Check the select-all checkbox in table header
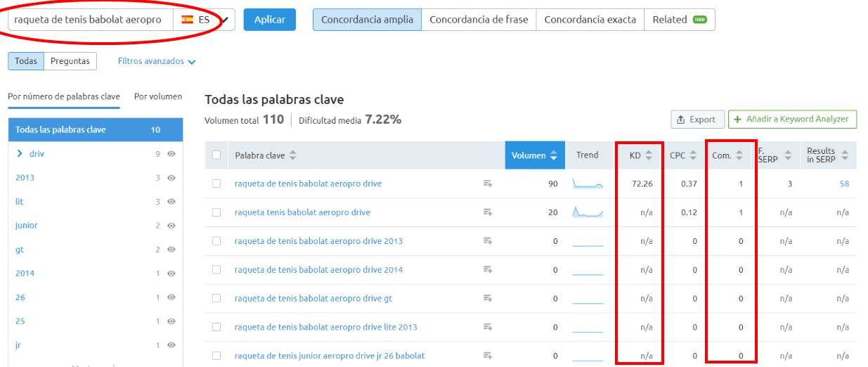The image size is (868, 367). (x=216, y=155)
